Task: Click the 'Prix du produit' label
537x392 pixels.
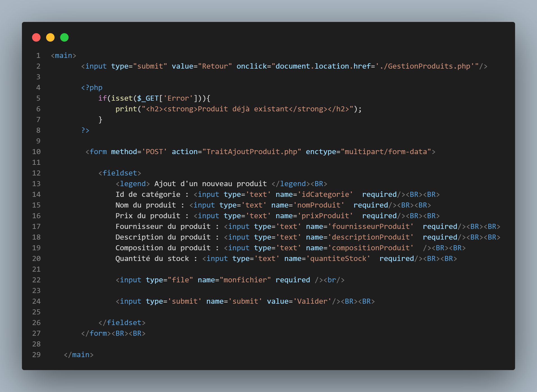Action: (148, 216)
